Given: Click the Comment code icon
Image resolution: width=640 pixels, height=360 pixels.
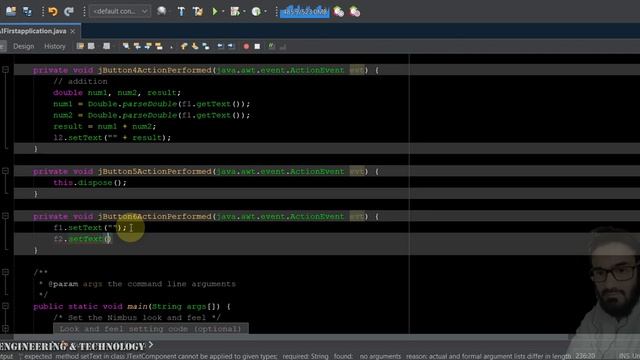Looking at the screenshot, I should (x=271, y=47).
